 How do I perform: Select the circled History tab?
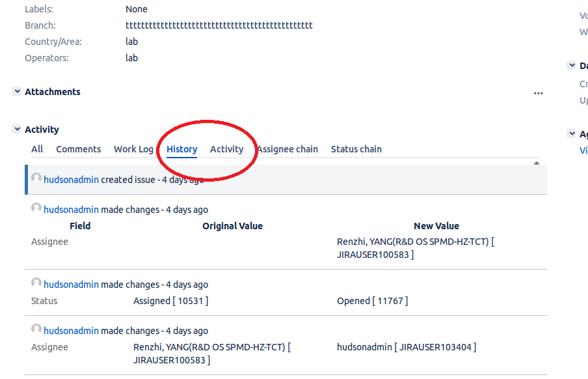pos(181,148)
